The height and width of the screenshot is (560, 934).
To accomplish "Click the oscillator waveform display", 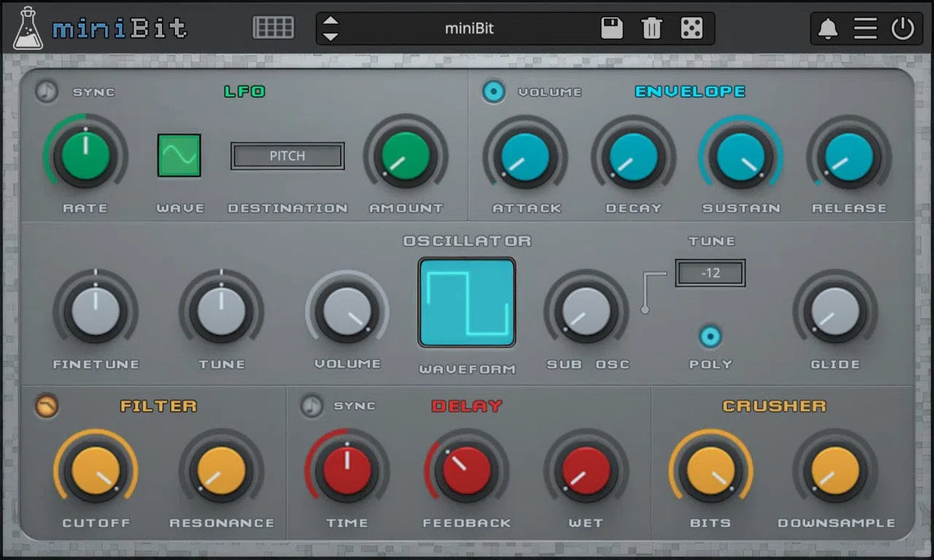I will [466, 302].
